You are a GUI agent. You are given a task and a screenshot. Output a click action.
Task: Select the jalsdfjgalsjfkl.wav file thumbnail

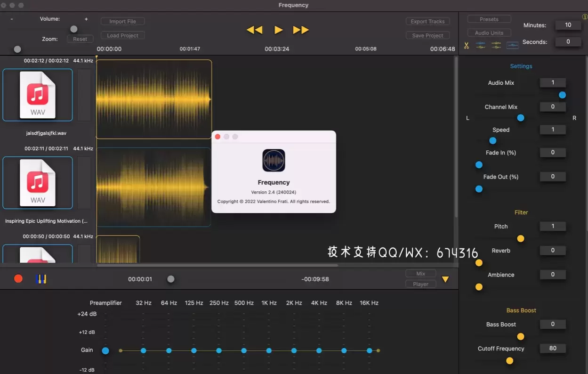(x=38, y=95)
